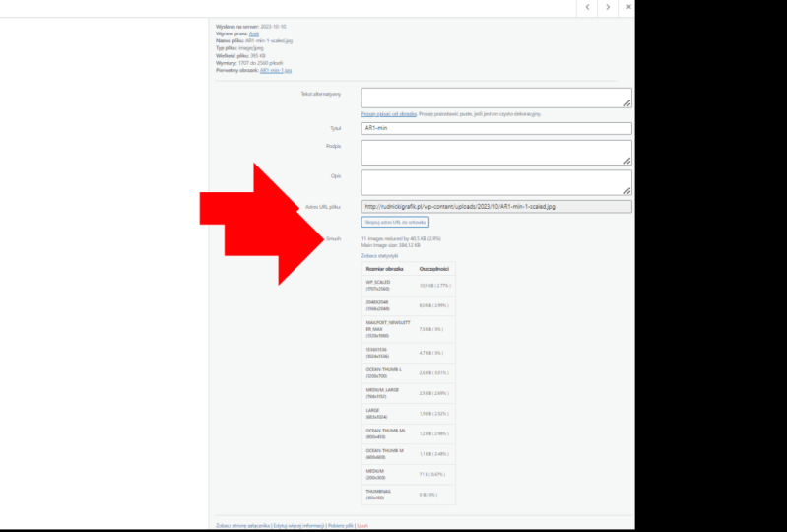Click the 'Main Image size' Smush line

pyautogui.click(x=390, y=245)
